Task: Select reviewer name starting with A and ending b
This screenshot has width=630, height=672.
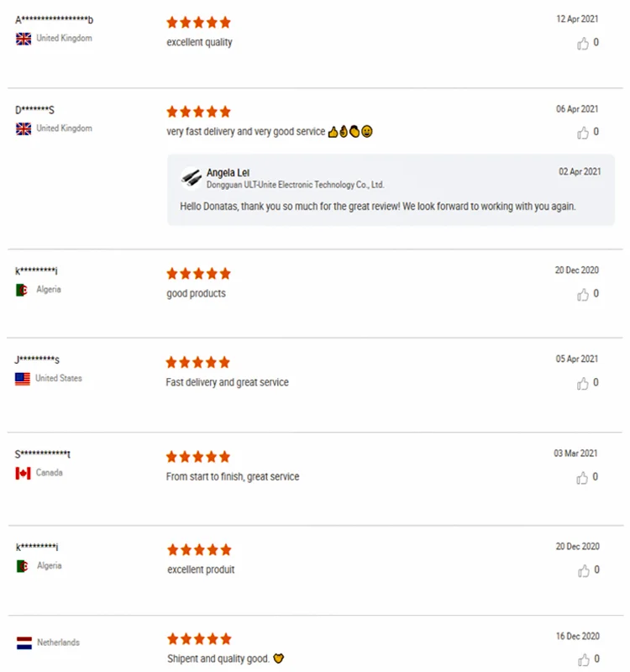Action: [54, 20]
